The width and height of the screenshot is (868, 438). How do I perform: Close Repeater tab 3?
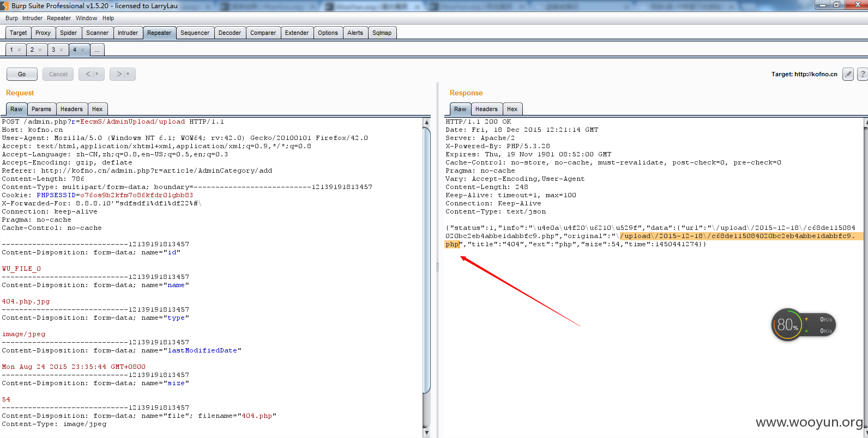click(x=61, y=50)
